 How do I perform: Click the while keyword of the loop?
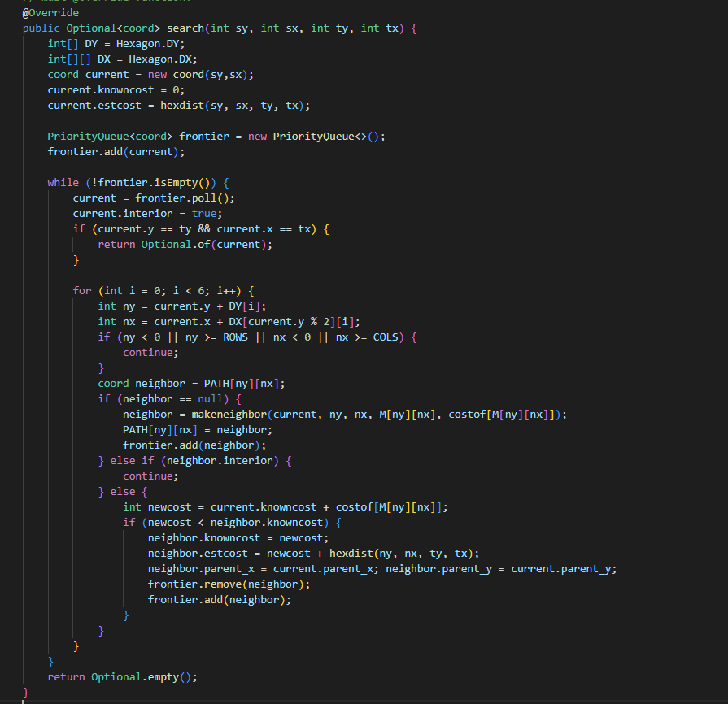pos(63,182)
